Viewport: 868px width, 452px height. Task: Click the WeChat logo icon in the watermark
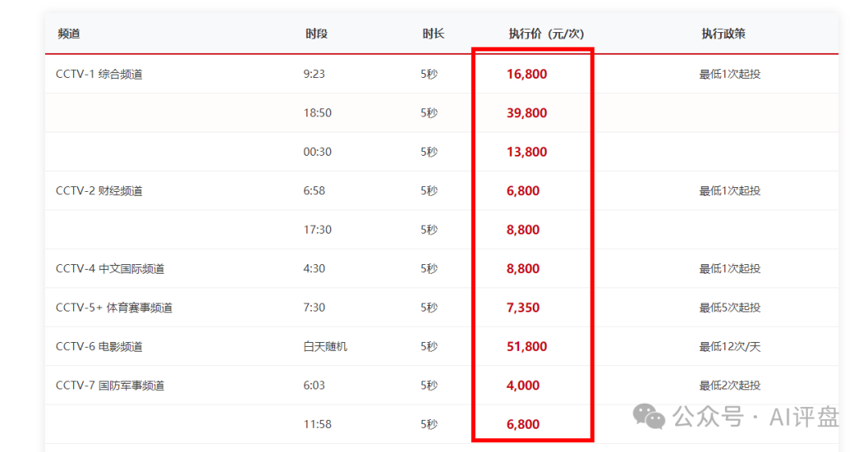click(x=649, y=416)
